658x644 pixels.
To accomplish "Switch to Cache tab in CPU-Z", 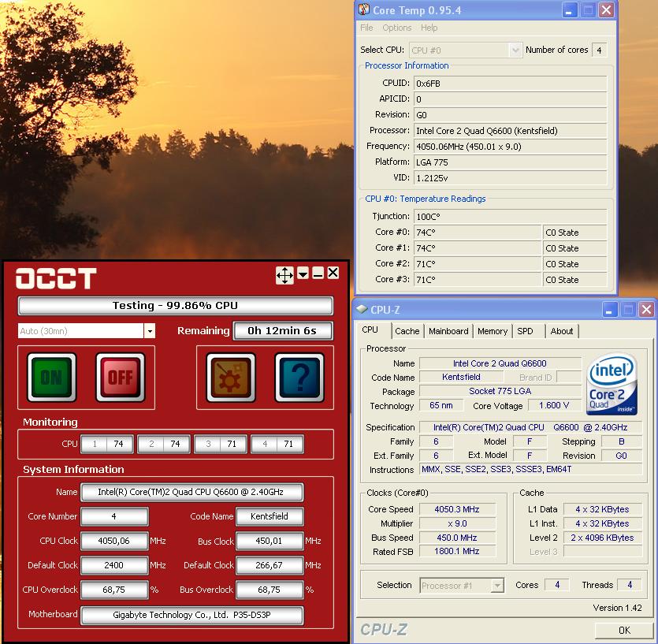I will [407, 331].
